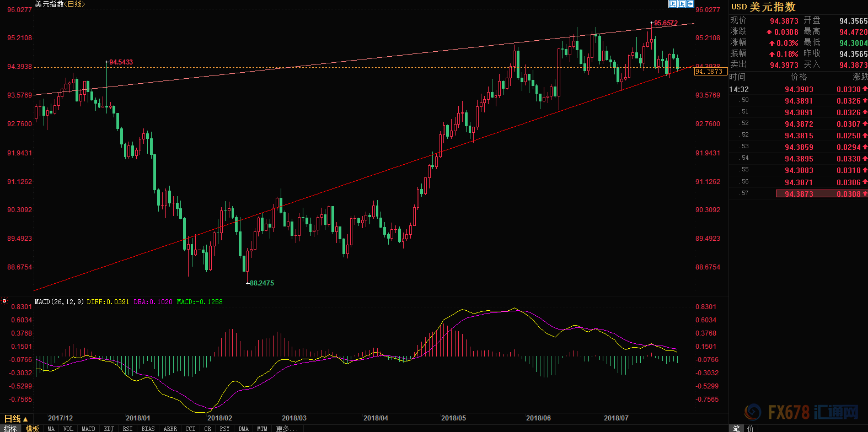Click the blue exit-arrow chart icon at top

(x=690, y=4)
